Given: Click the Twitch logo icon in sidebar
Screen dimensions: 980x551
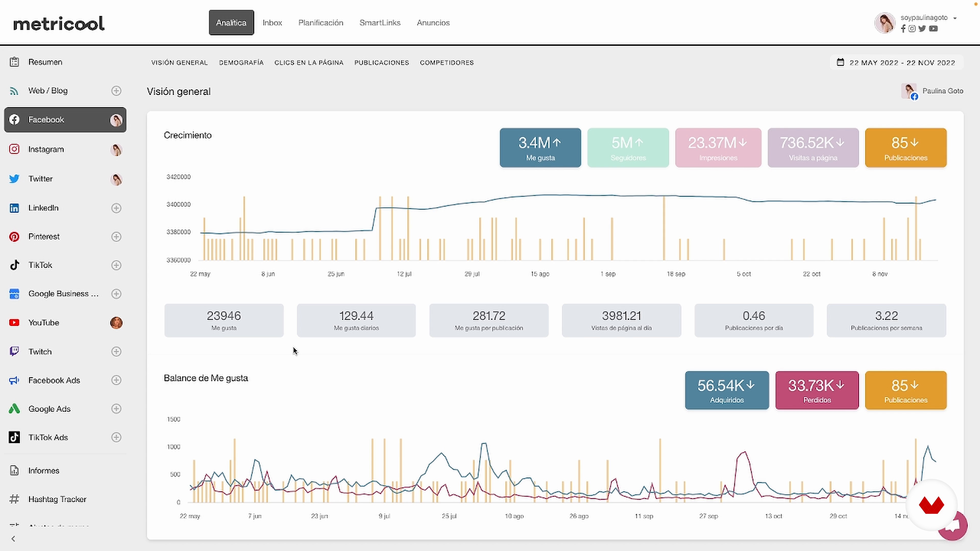Looking at the screenshot, I should click(x=14, y=351).
